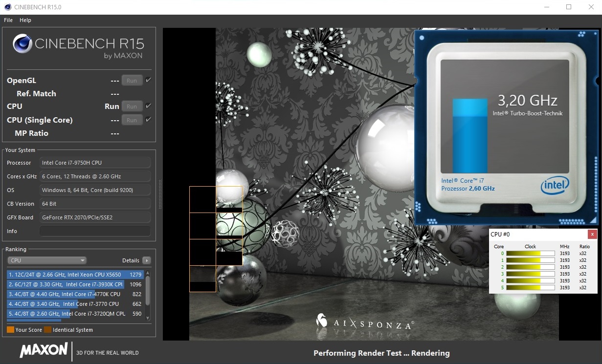Click the Run button for CPU test

click(x=132, y=106)
